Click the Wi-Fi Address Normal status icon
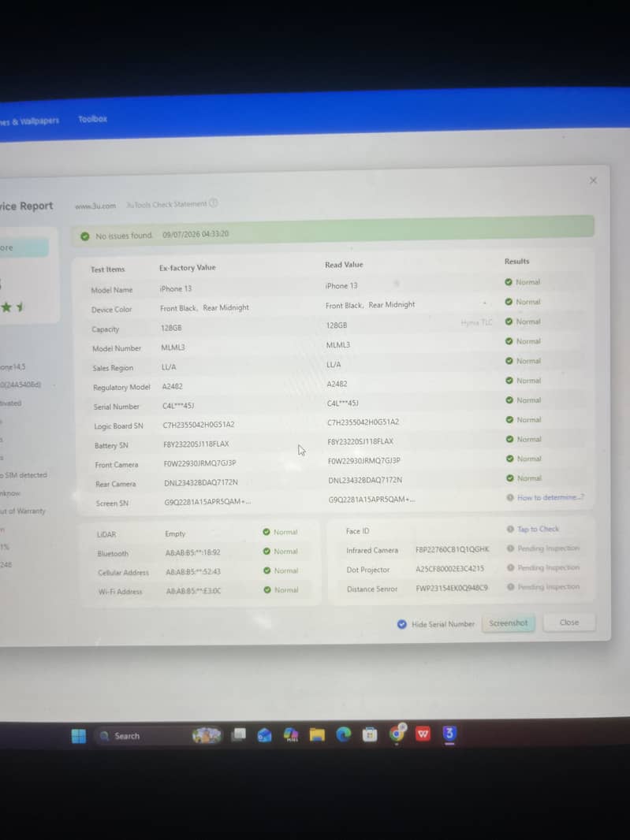Screen dimensions: 630x840 tap(267, 590)
